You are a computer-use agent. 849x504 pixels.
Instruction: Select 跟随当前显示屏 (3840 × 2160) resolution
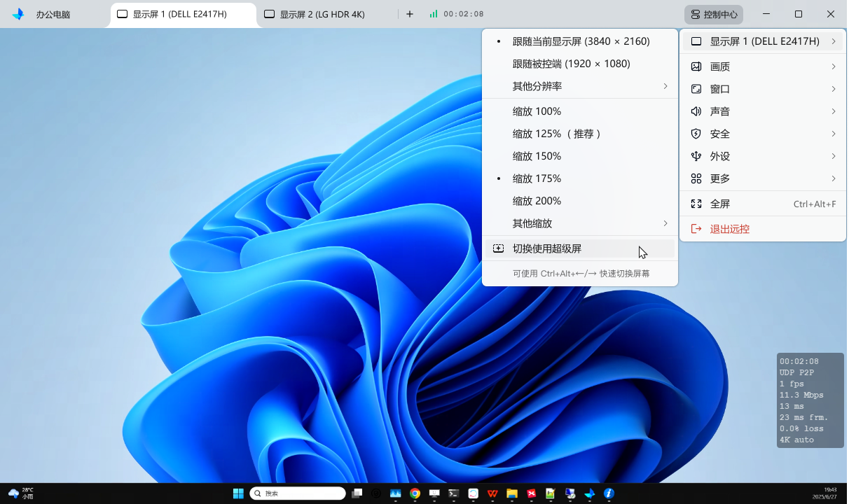pos(580,41)
